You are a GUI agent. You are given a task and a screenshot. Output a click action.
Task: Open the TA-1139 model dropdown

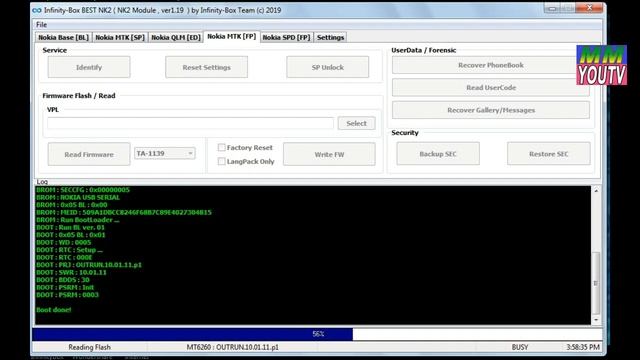165,153
